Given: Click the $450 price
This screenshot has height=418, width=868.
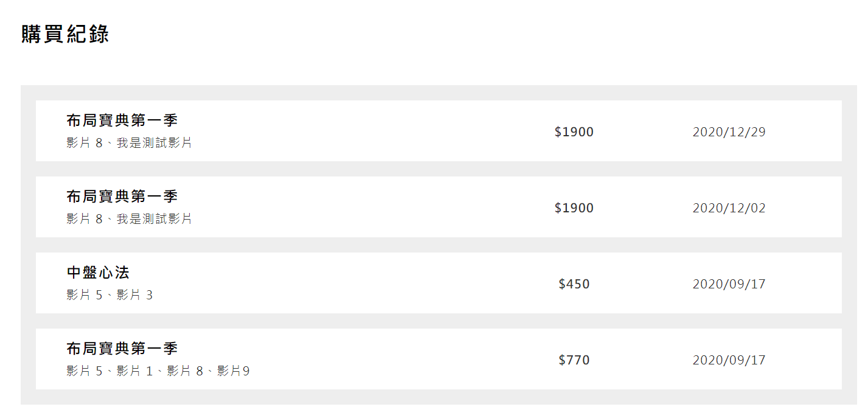Looking at the screenshot, I should 574,284.
